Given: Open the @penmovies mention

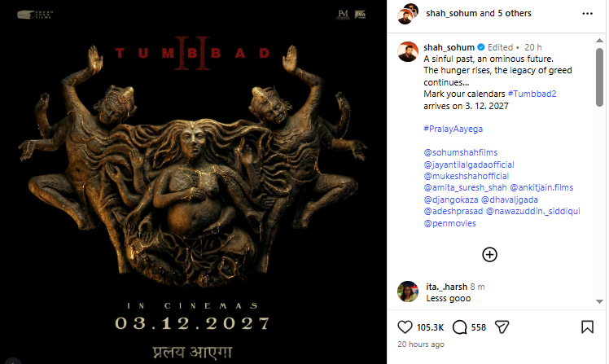Looking at the screenshot, I should [x=449, y=223].
